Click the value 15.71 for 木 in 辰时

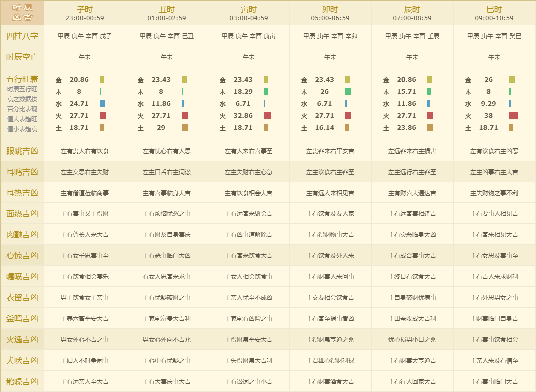coord(406,91)
